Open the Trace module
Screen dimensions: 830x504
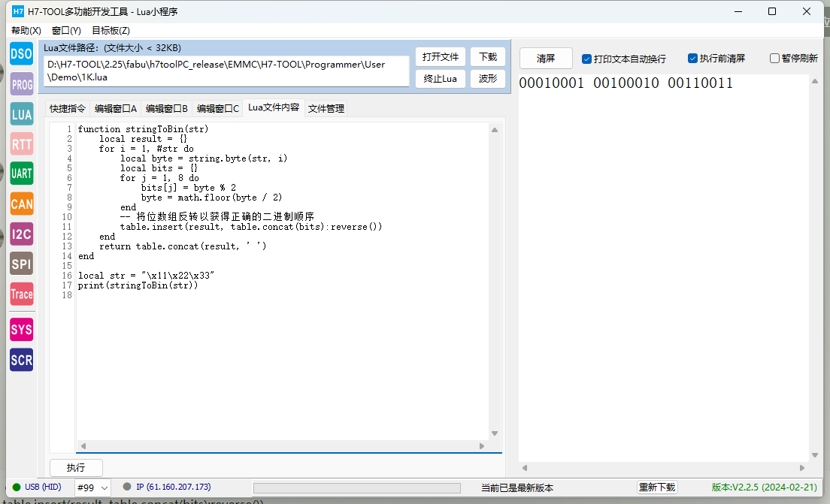(x=22, y=294)
